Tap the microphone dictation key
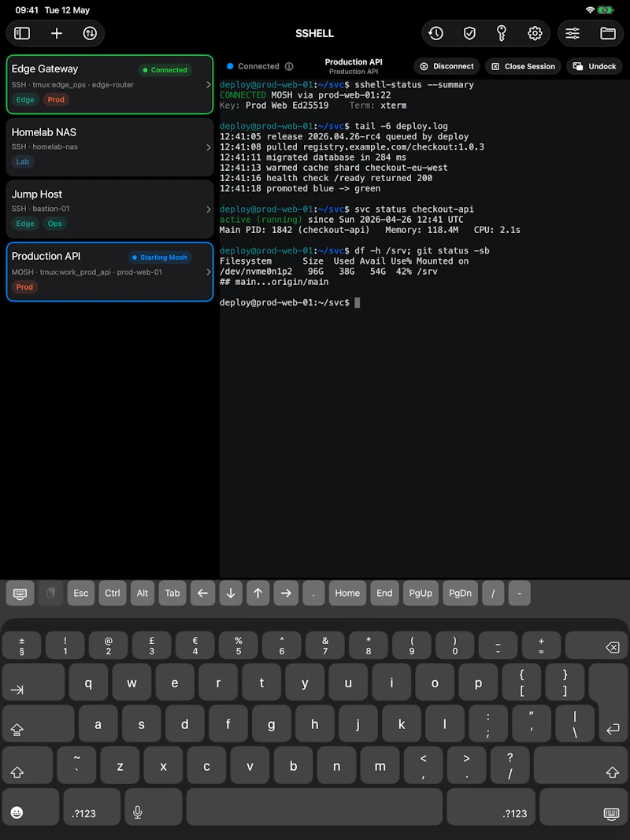 pos(153,807)
